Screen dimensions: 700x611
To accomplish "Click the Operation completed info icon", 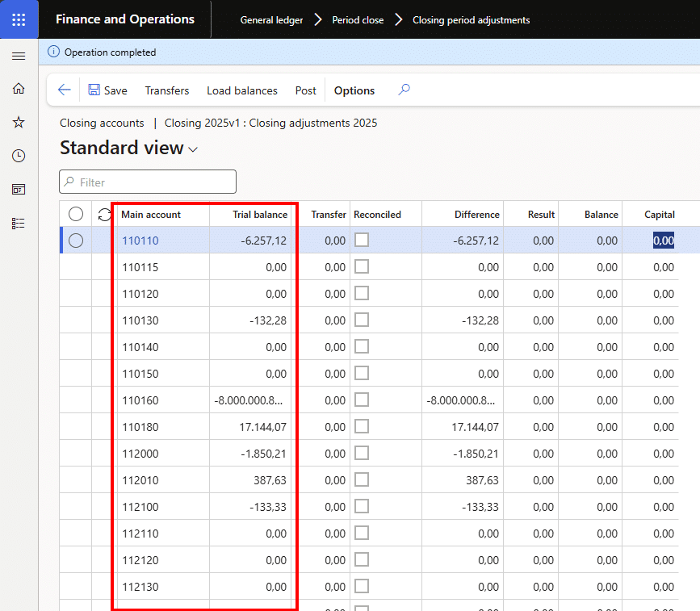I will point(53,52).
